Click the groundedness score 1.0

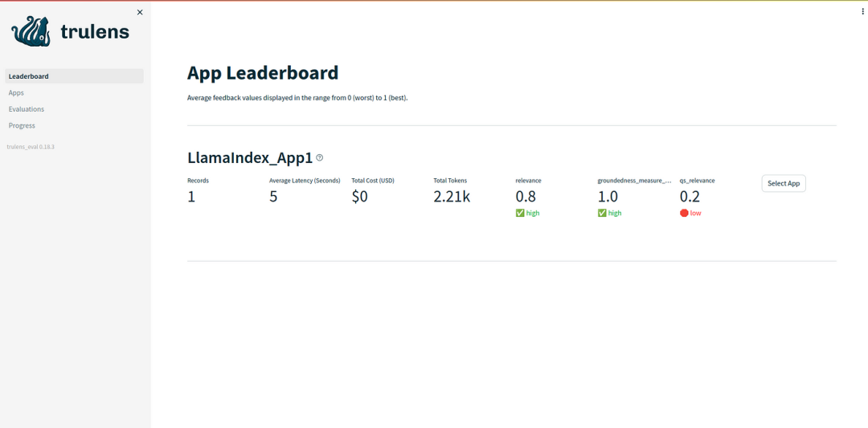608,196
